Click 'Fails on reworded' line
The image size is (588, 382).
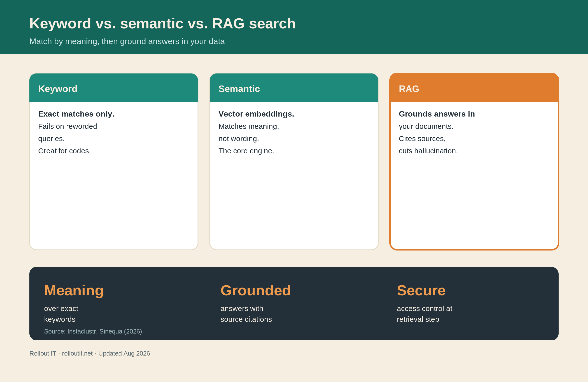pos(67,126)
